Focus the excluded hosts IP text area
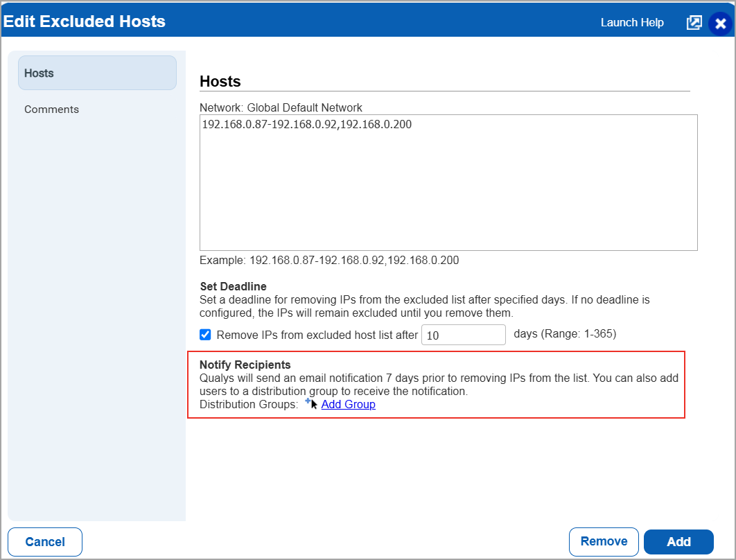Screen dimensions: 736x560 448,182
